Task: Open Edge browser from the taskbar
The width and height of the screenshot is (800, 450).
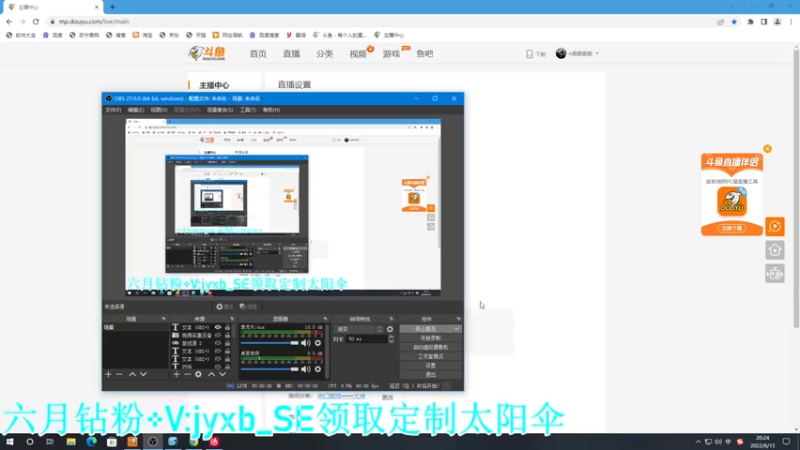Action: click(x=91, y=441)
